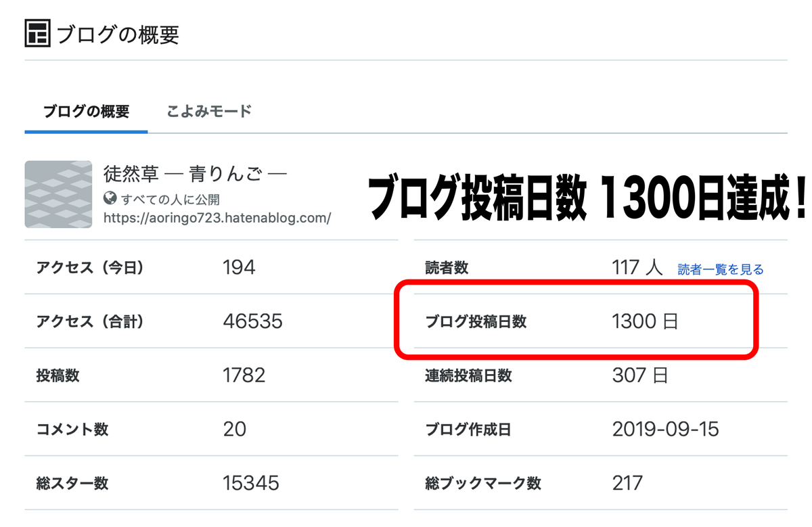Viewport: 812px width, 527px height.
Task: Click the アクセス（今日） value 194
Action: pos(239,267)
